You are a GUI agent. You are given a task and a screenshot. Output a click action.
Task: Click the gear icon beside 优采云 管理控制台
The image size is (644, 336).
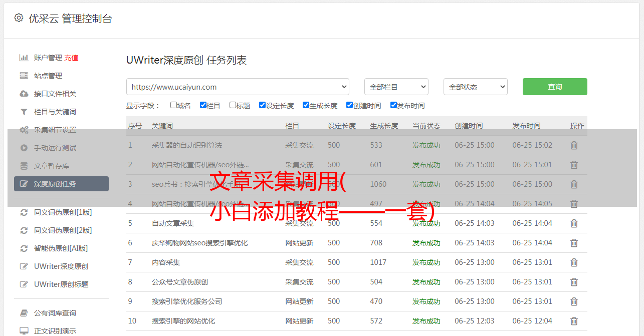(x=19, y=18)
